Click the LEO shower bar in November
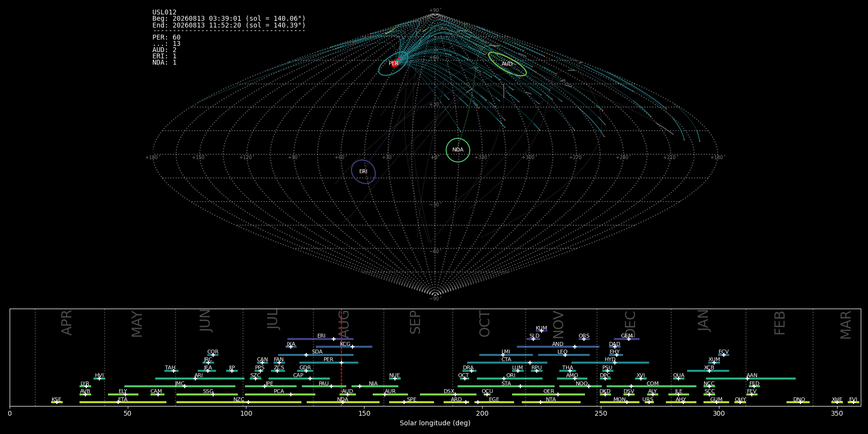The image size is (868, 434). 564,355
